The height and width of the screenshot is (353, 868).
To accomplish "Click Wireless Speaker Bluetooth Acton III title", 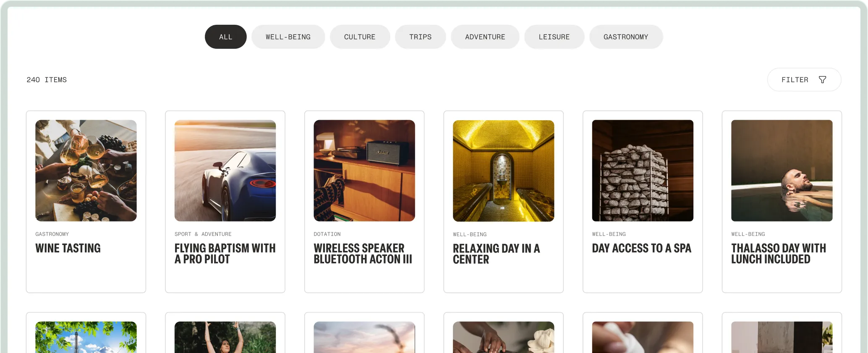I will pos(363,254).
